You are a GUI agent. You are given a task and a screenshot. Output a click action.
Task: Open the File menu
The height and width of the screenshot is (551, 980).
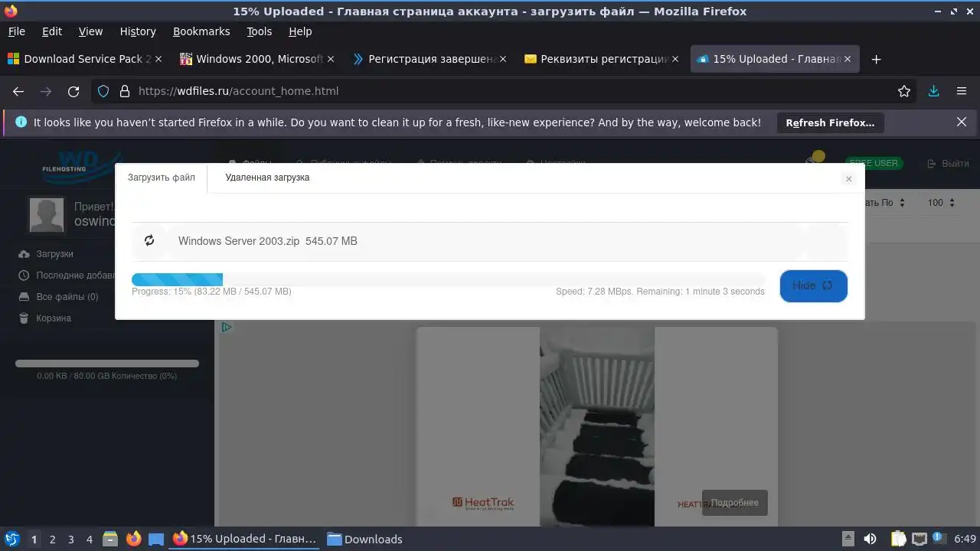16,31
